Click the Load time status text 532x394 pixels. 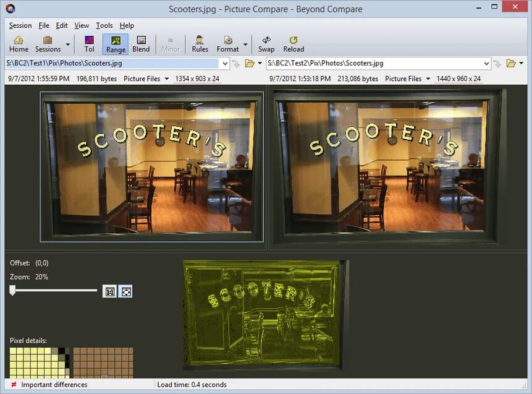[192, 385]
